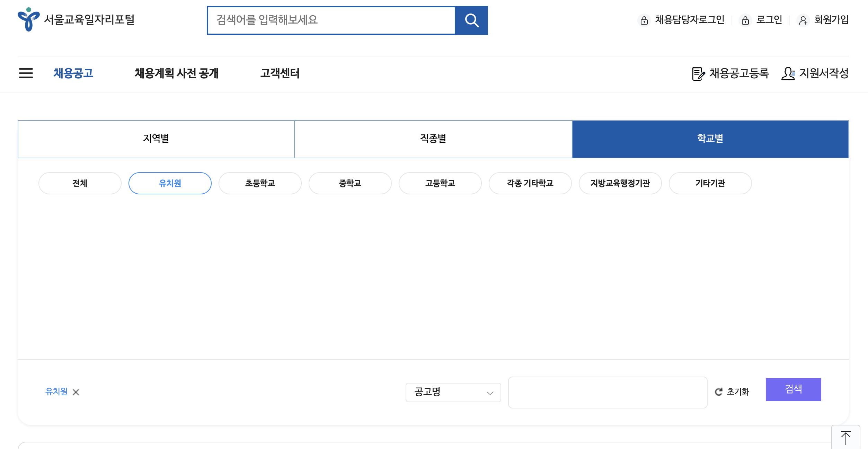Screen dimensions: 868x449
Task: Switch to the 직종별 tab
Action: tap(433, 139)
